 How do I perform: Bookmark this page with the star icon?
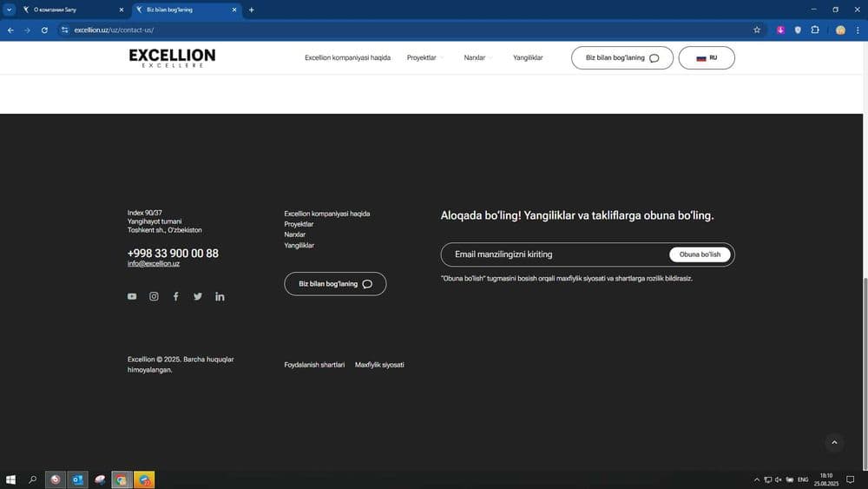(757, 30)
